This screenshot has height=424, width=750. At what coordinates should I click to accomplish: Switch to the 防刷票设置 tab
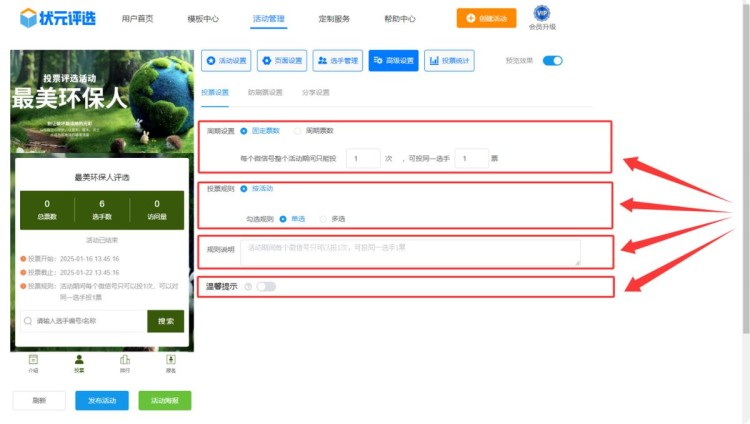[265, 93]
